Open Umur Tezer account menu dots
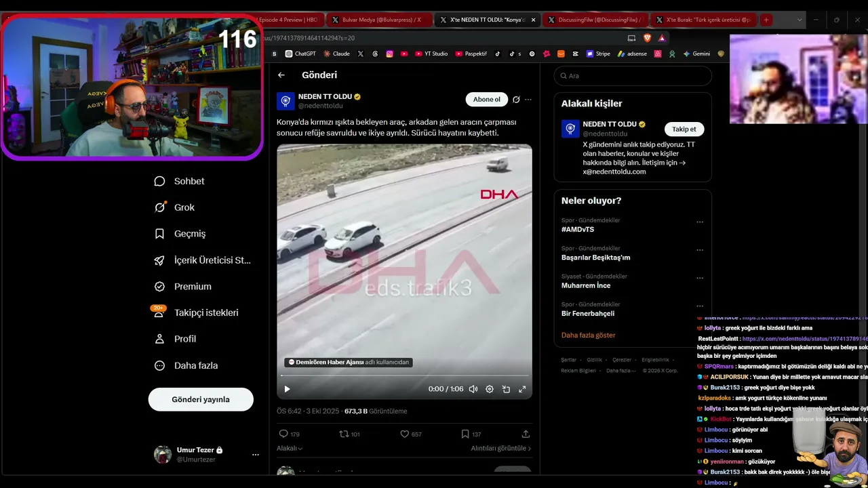 coord(256,455)
